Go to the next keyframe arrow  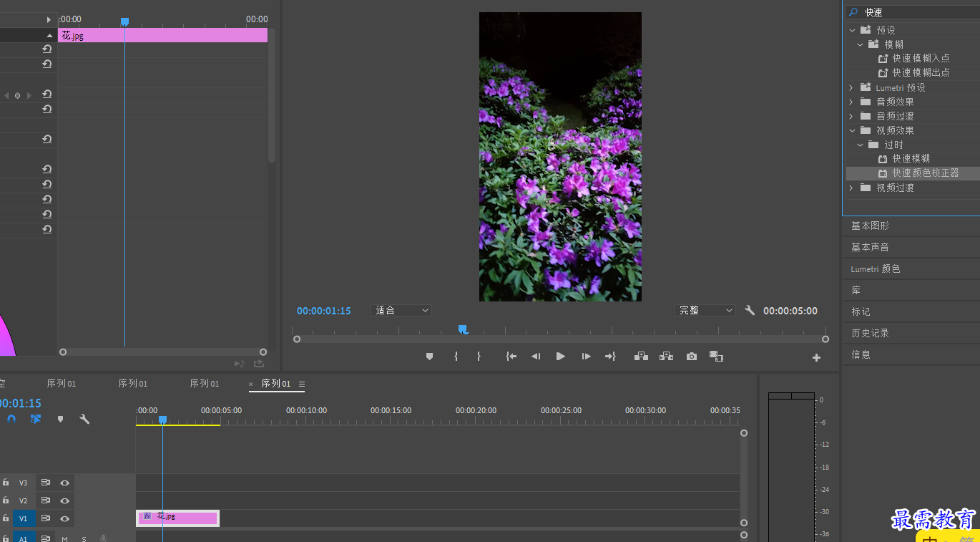29,95
